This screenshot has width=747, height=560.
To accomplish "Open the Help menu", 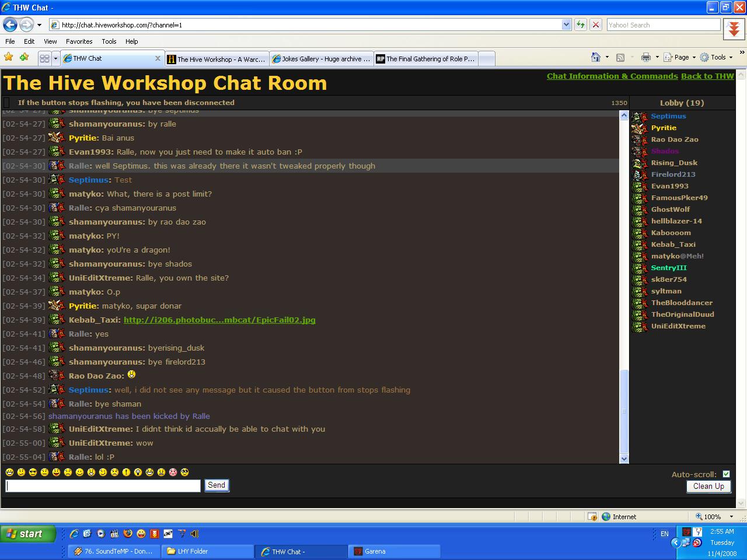I will click(131, 41).
